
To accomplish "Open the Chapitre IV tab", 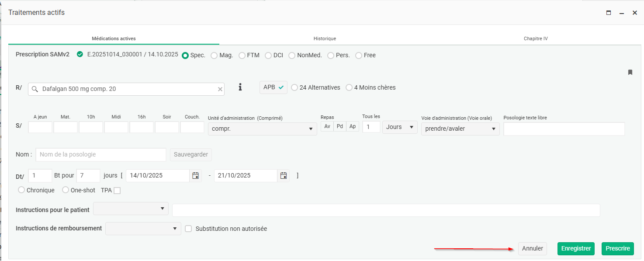I will tap(536, 38).
